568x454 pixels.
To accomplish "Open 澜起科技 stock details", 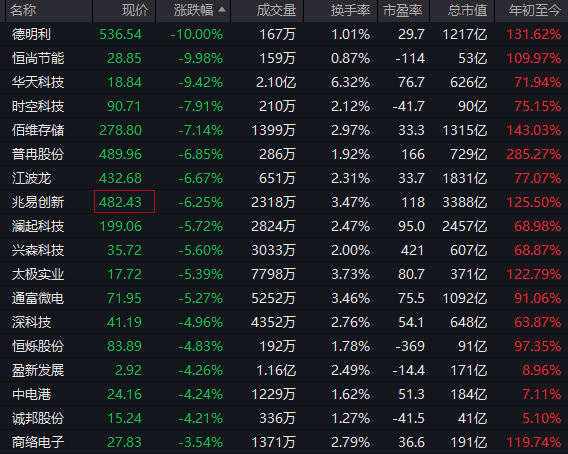I will 38,226.
